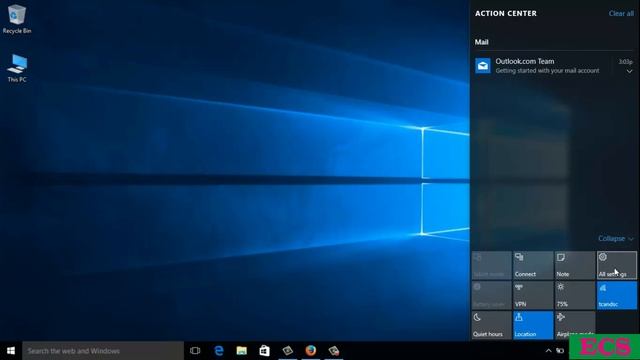Viewport: 640px width, 360px height.
Task: Open the Start menu
Action: tap(11, 351)
